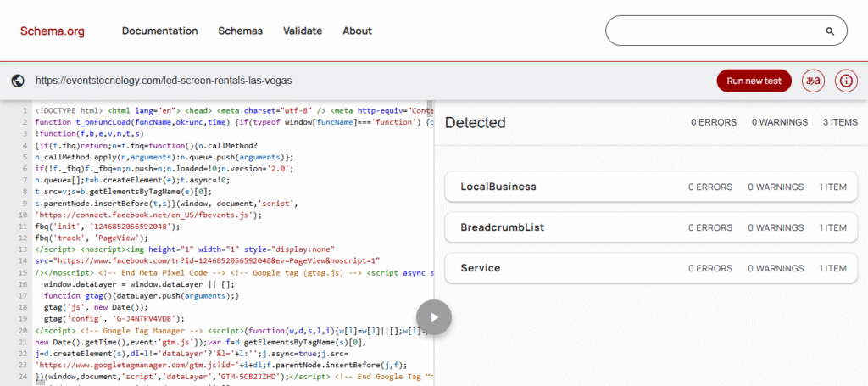Screen dimensions: 868x386
Task: Click the fbevents.js URL code line
Action: point(148,215)
